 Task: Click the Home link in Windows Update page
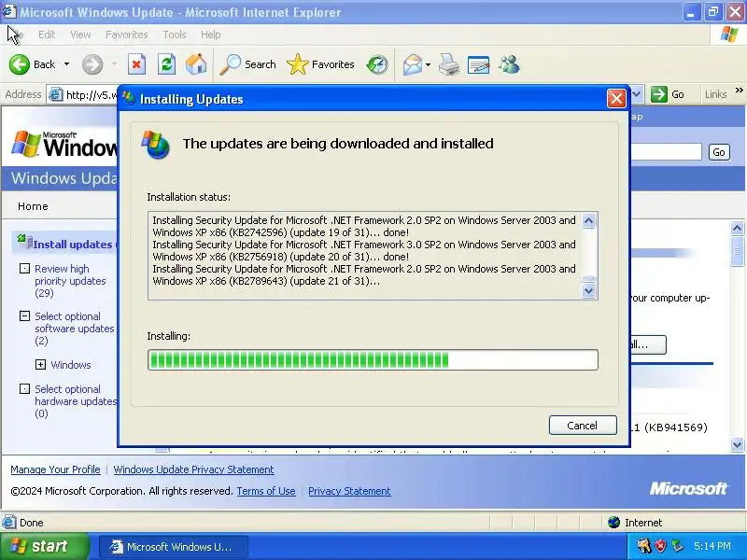33,206
